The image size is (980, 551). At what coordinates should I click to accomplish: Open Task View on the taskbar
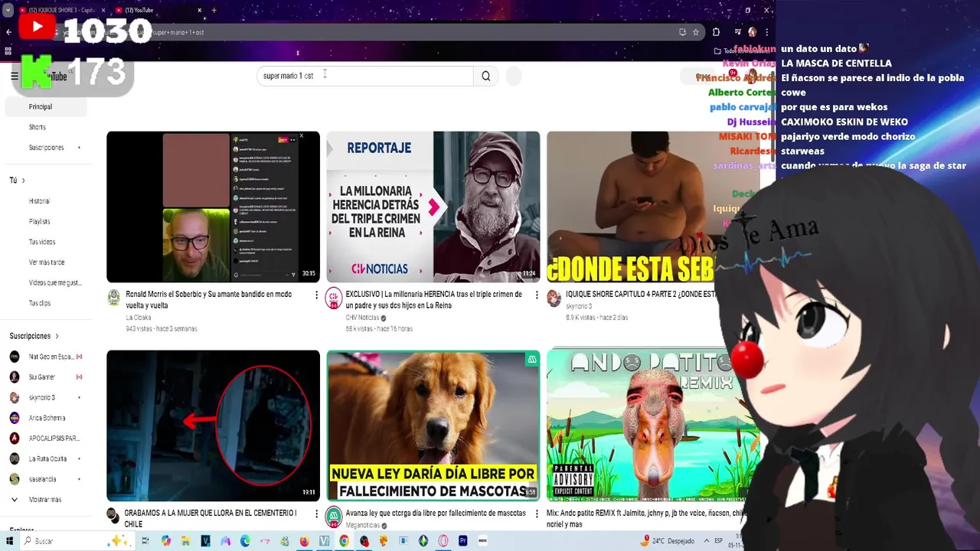(145, 541)
